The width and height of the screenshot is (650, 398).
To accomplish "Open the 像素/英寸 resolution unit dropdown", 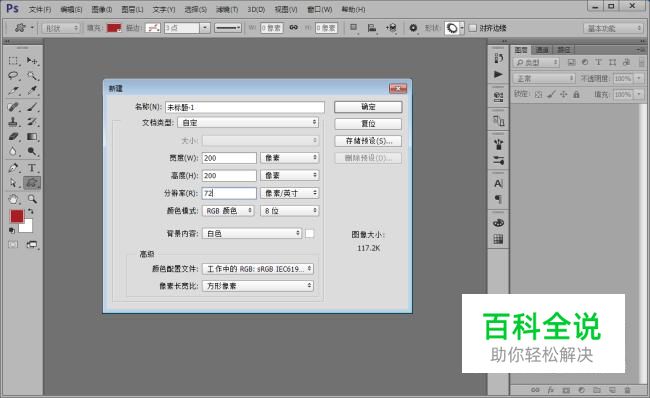I will point(289,193).
